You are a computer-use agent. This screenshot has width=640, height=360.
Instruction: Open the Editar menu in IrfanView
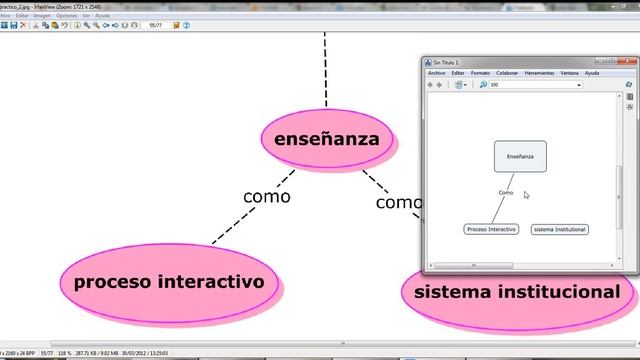22,16
